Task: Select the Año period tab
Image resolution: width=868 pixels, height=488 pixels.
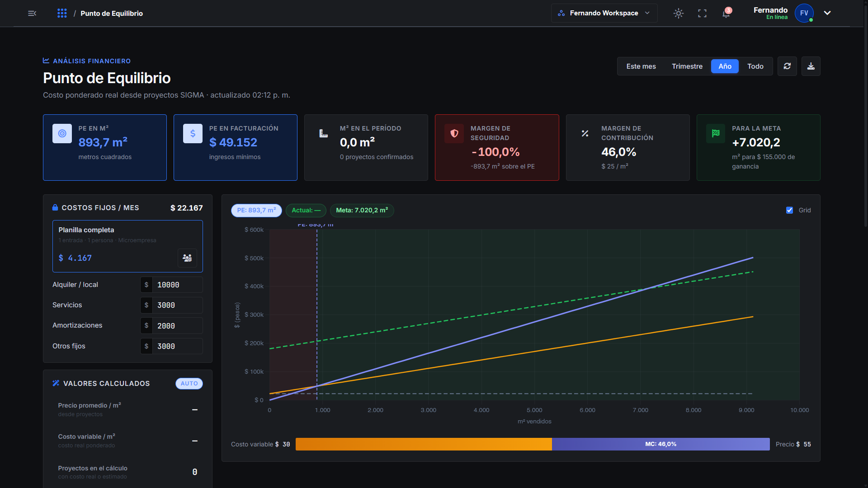Action: (725, 66)
